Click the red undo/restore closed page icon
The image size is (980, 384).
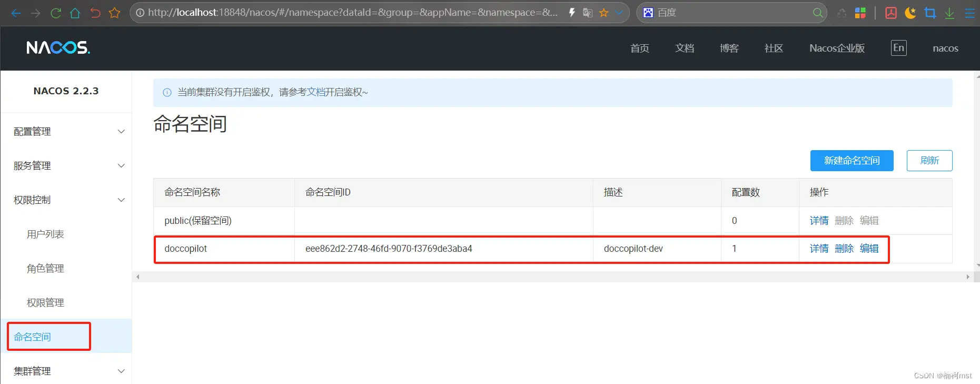pyautogui.click(x=95, y=13)
